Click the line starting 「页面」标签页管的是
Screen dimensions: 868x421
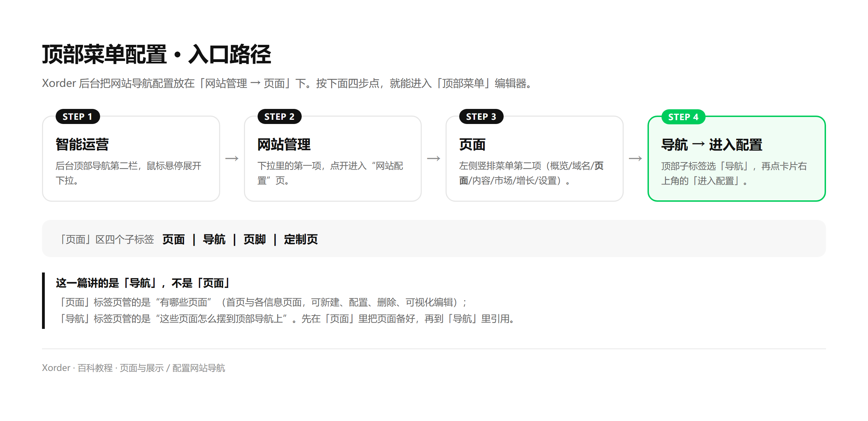click(x=262, y=302)
